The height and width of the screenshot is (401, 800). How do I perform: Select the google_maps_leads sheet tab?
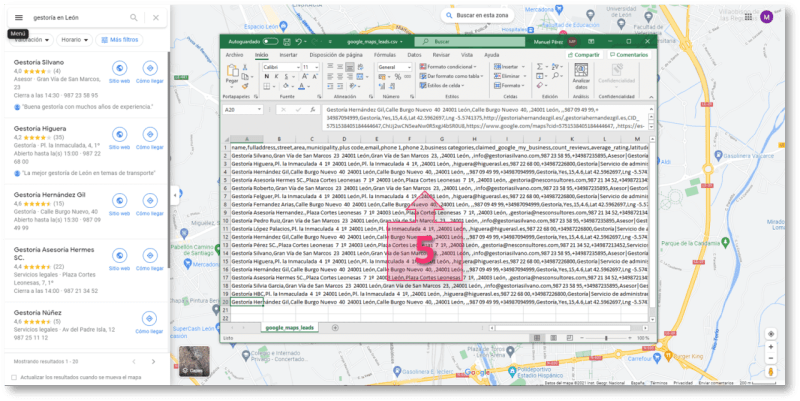[x=290, y=328]
